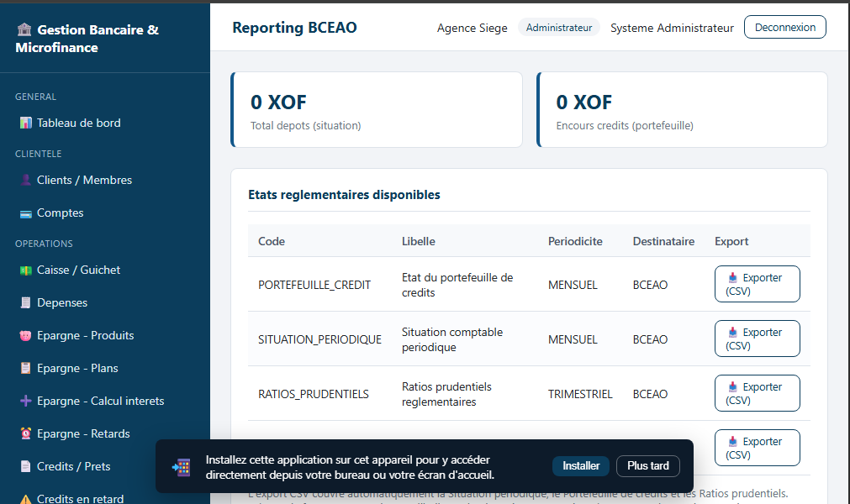850x504 pixels.
Task: Click the Reporting BCEAO page heading
Action: pos(294,28)
